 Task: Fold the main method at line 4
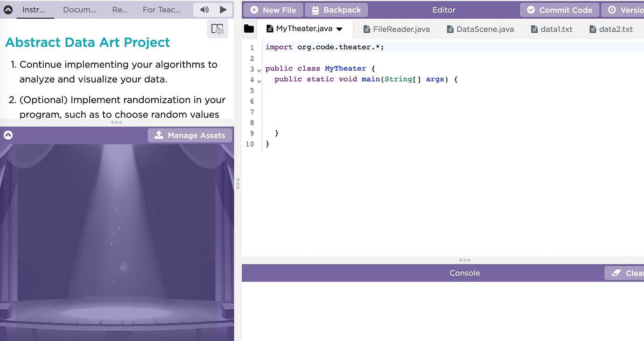click(259, 80)
